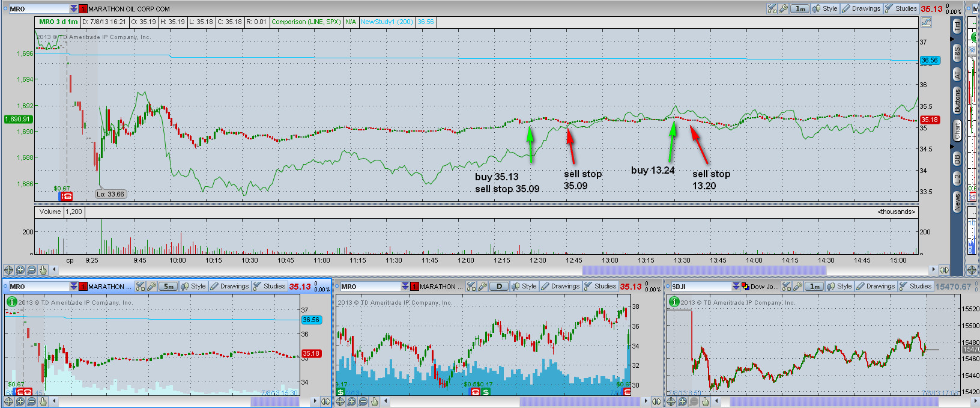This screenshot has height=408, width=980.
Task: Open the Style menu in the $DJI chart panel
Action: 839,287
